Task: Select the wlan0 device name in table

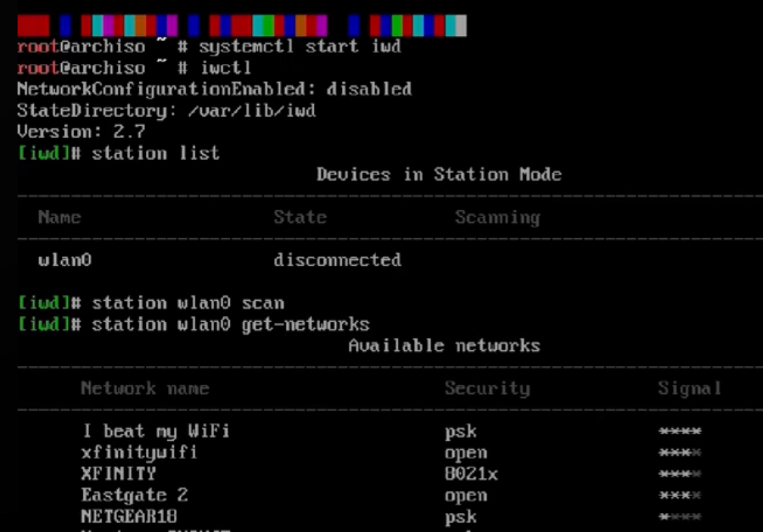Action: [x=64, y=260]
